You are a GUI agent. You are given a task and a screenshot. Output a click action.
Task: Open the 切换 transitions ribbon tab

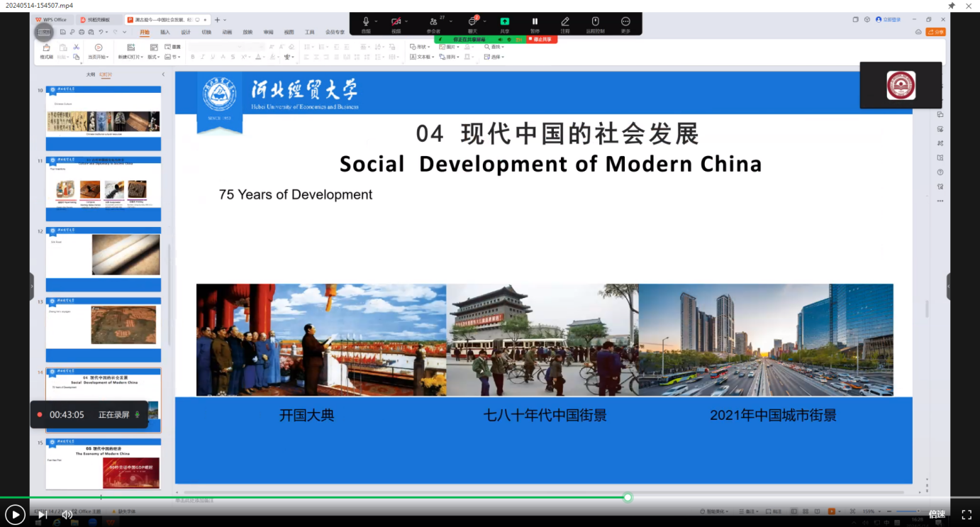(x=206, y=32)
